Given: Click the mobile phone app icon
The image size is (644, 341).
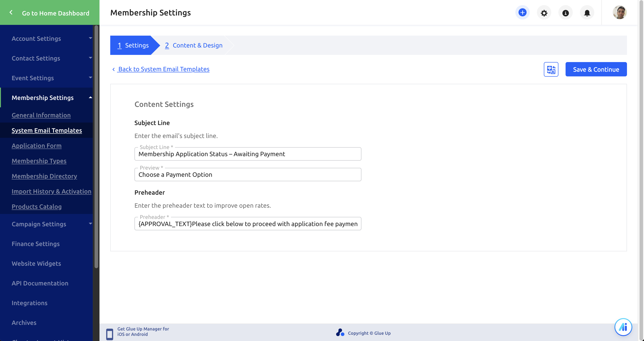Looking at the screenshot, I should pyautogui.click(x=110, y=334).
